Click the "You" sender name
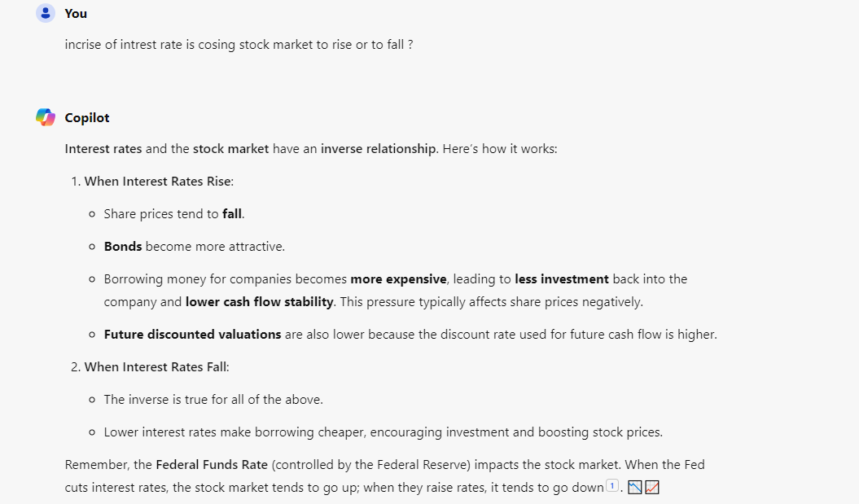The image size is (859, 504). click(76, 14)
